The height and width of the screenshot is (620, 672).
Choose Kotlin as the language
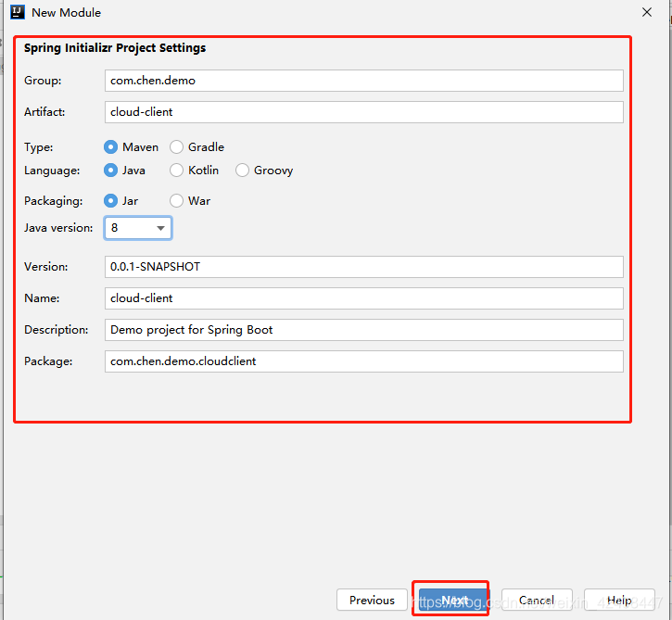pos(176,171)
